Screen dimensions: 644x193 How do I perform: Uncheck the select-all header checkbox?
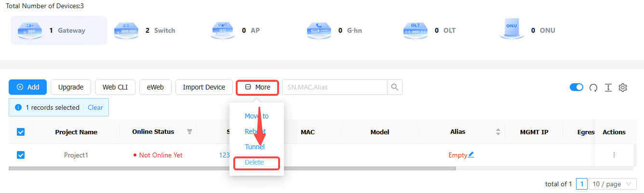click(21, 132)
